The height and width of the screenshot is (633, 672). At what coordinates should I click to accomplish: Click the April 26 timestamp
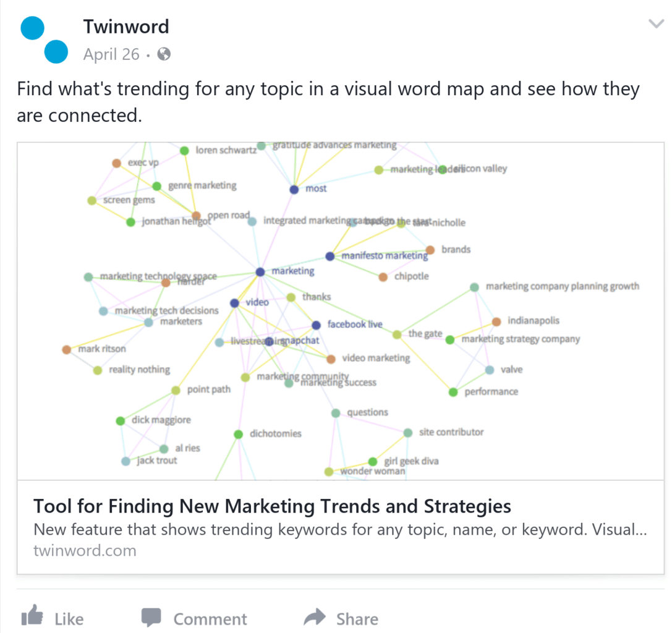tap(111, 54)
